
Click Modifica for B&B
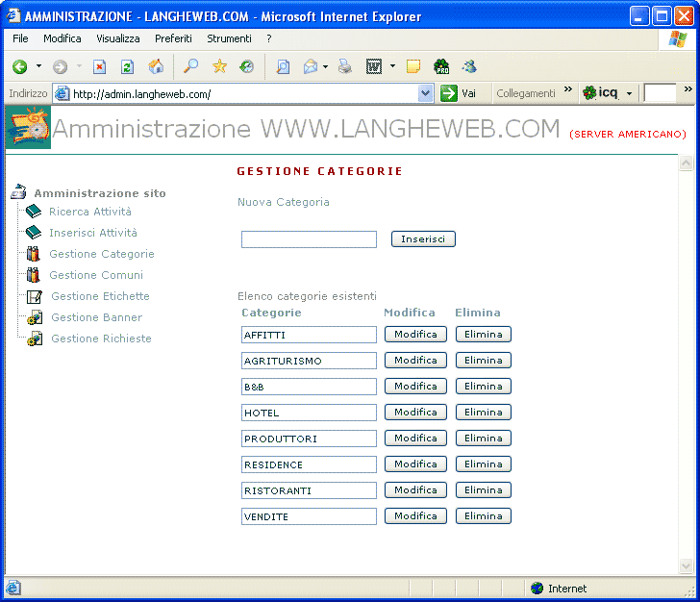415,386
